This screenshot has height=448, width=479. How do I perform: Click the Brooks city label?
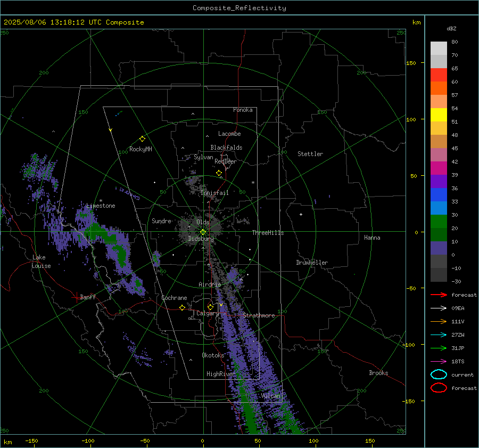point(378,373)
